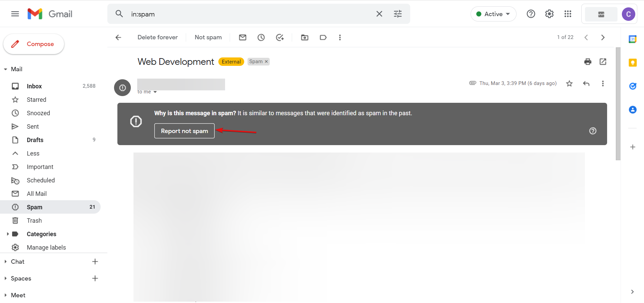The height and width of the screenshot is (303, 644).
Task: Star this Web Development email
Action: (569, 83)
